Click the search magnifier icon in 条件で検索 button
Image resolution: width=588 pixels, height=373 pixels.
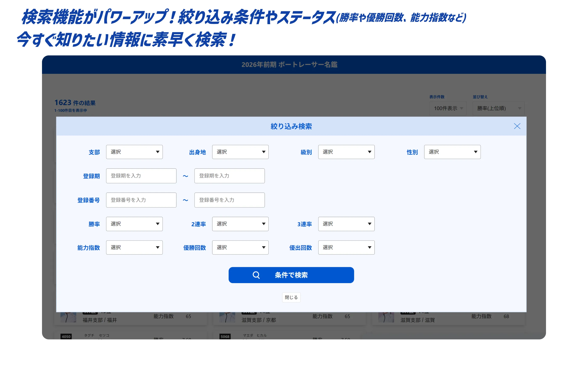coord(256,275)
